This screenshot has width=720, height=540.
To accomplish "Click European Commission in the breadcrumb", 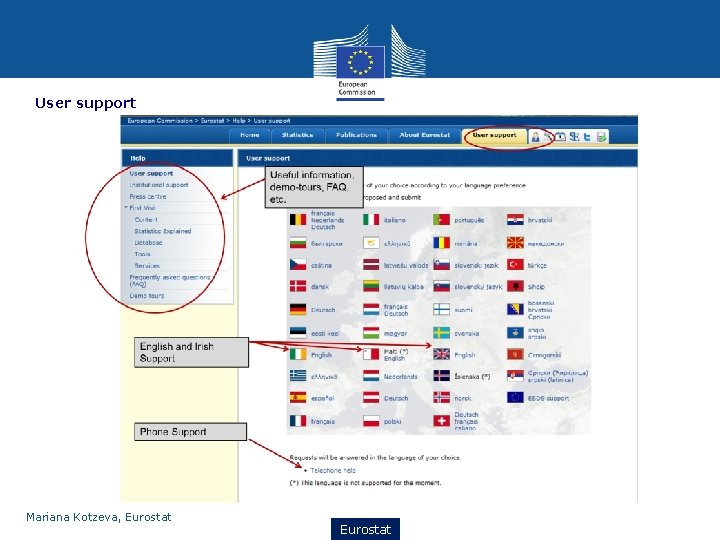I will pyautogui.click(x=160, y=121).
